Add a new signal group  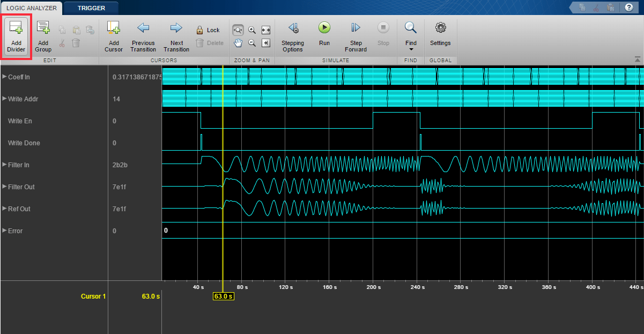pos(43,36)
